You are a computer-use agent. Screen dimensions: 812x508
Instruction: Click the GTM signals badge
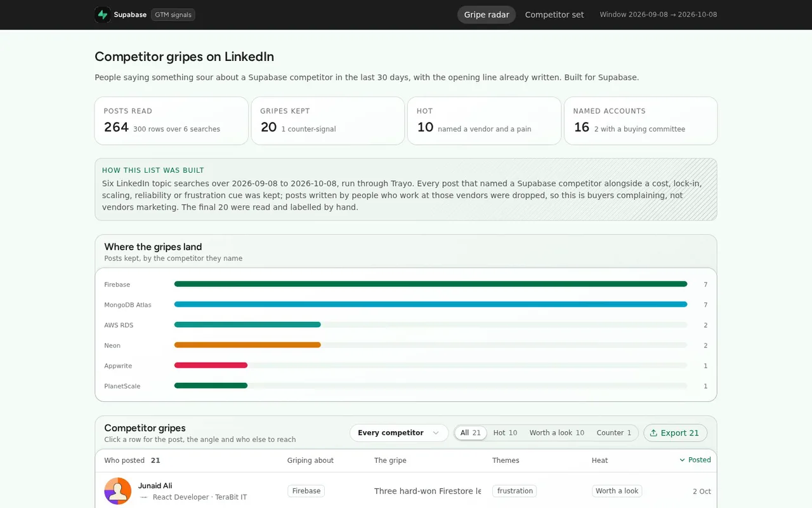(x=173, y=15)
